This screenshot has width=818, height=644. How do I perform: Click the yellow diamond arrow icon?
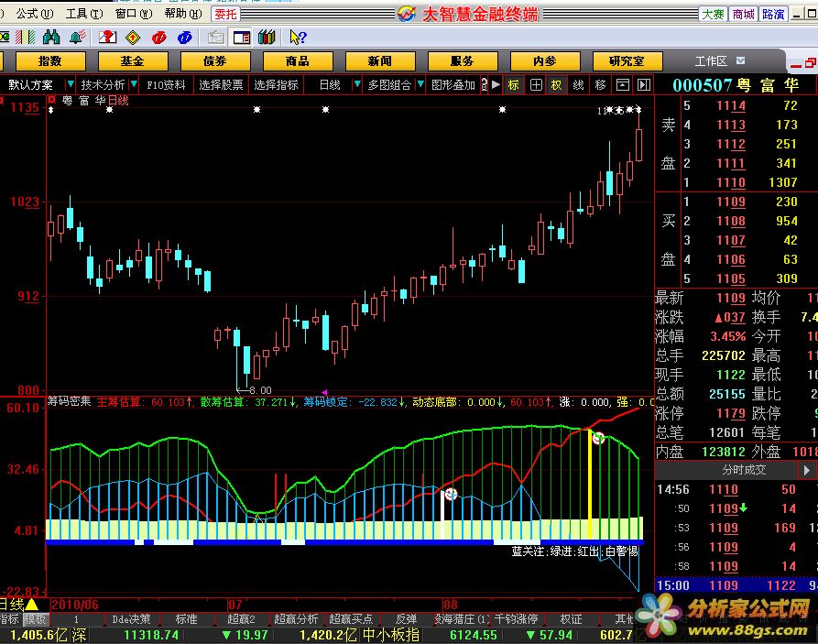(x=133, y=37)
